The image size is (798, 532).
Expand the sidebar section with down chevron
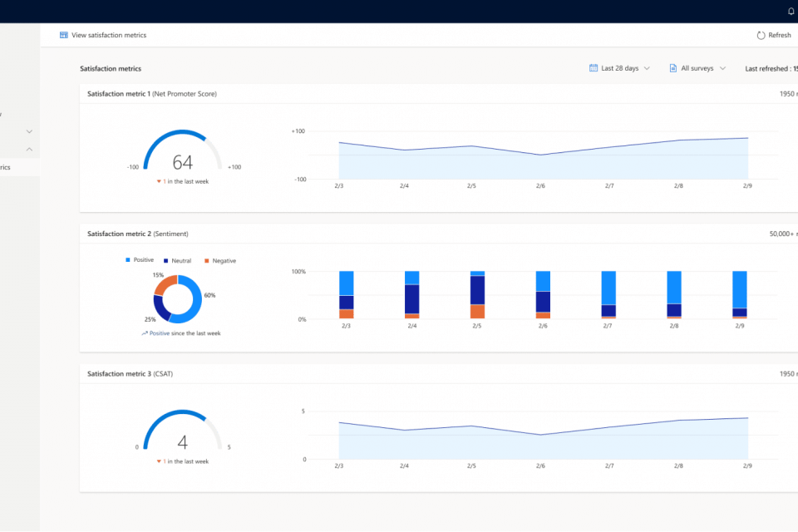29,131
